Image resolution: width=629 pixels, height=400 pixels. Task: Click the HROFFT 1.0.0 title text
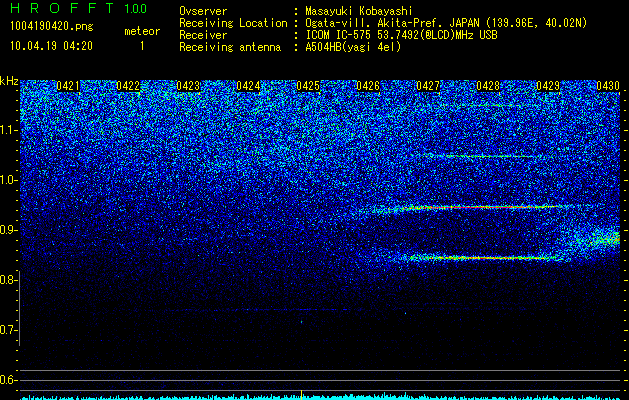click(78, 8)
